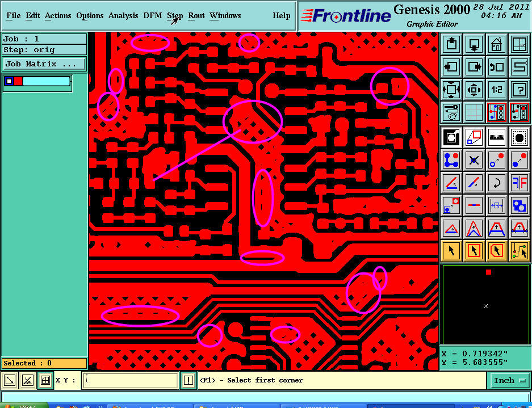Click the blue overlapping shapes icon

pyautogui.click(x=520, y=205)
